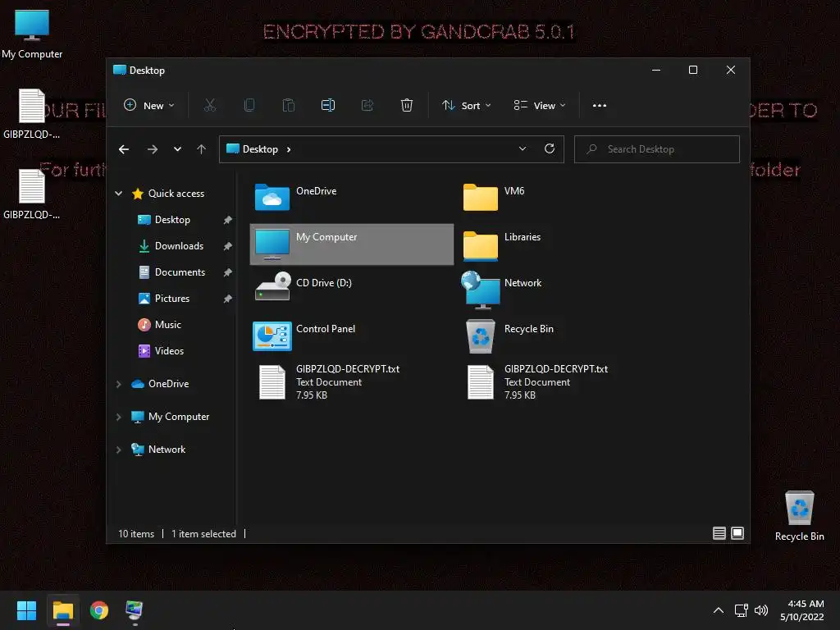Viewport: 840px width, 630px height.
Task: Open Desktop in Quick access sidebar
Action: (172, 220)
